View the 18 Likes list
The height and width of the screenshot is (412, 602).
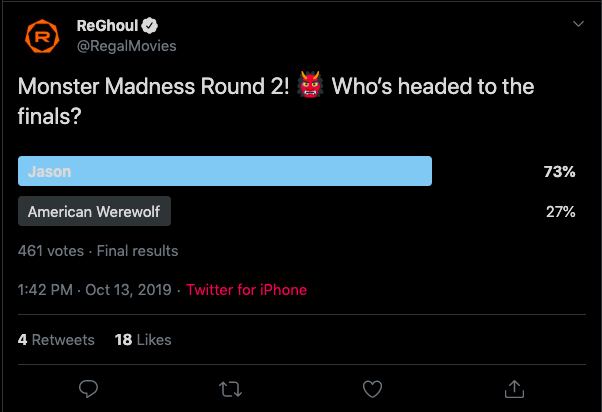pos(143,340)
